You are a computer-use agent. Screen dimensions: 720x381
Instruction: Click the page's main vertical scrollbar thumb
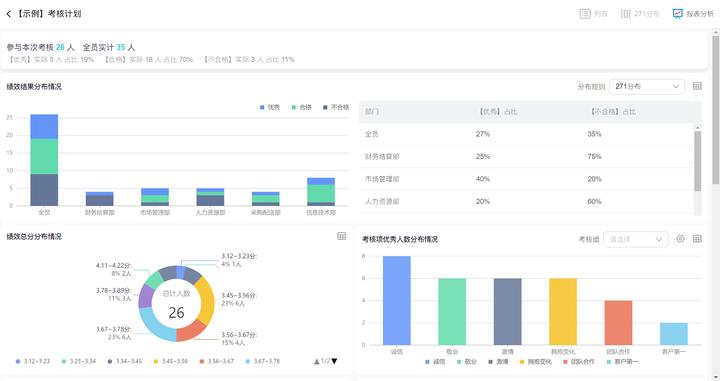pyautogui.click(x=715, y=109)
